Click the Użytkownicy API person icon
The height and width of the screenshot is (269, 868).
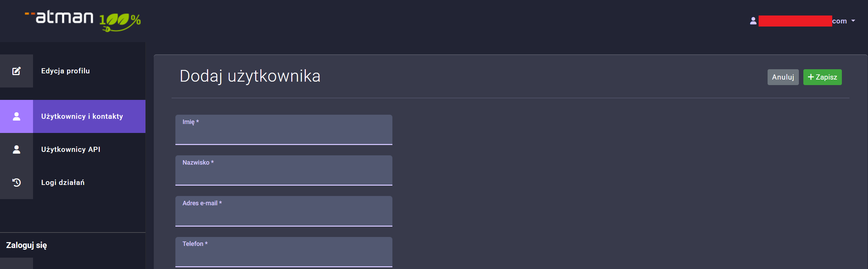pos(17,149)
